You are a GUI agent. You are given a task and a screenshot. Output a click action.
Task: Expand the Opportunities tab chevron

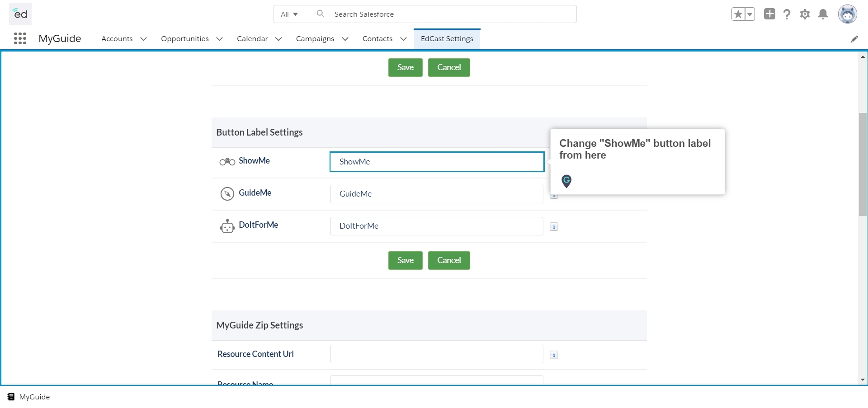[220, 39]
